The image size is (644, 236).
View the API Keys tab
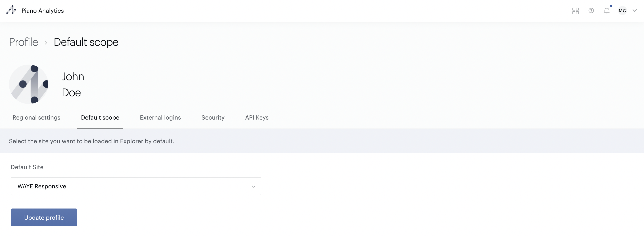coord(257,118)
